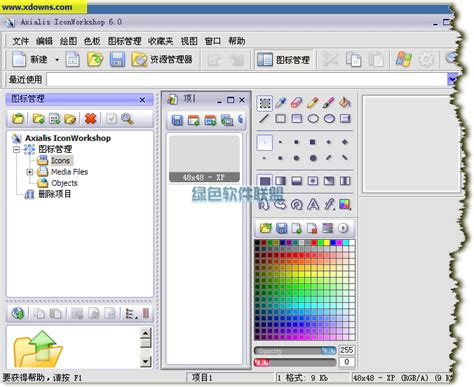
Task: Click the magnifier search icon in librarian toolbar
Action: [x=127, y=118]
